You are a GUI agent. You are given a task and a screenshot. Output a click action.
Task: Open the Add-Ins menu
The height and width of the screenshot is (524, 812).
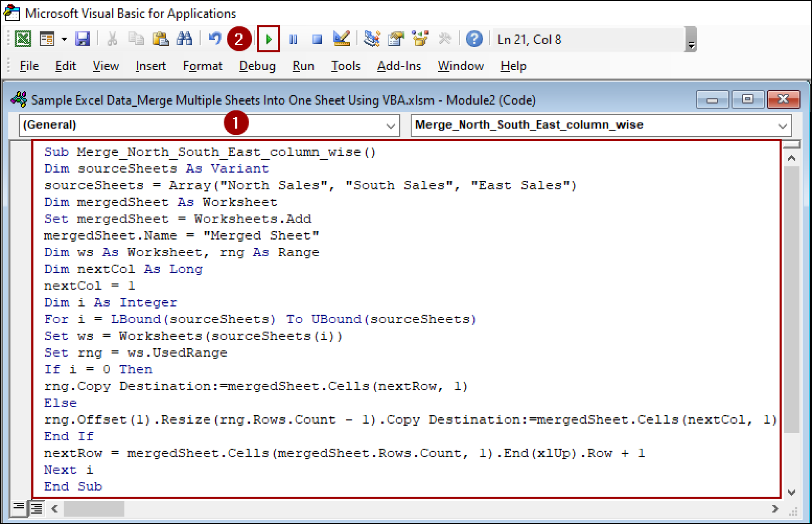(x=399, y=66)
